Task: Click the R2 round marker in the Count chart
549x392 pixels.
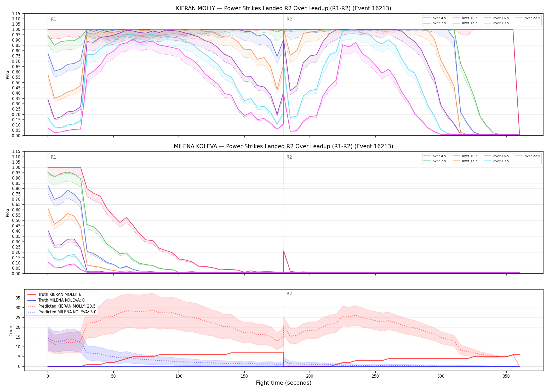Action: tap(289, 294)
